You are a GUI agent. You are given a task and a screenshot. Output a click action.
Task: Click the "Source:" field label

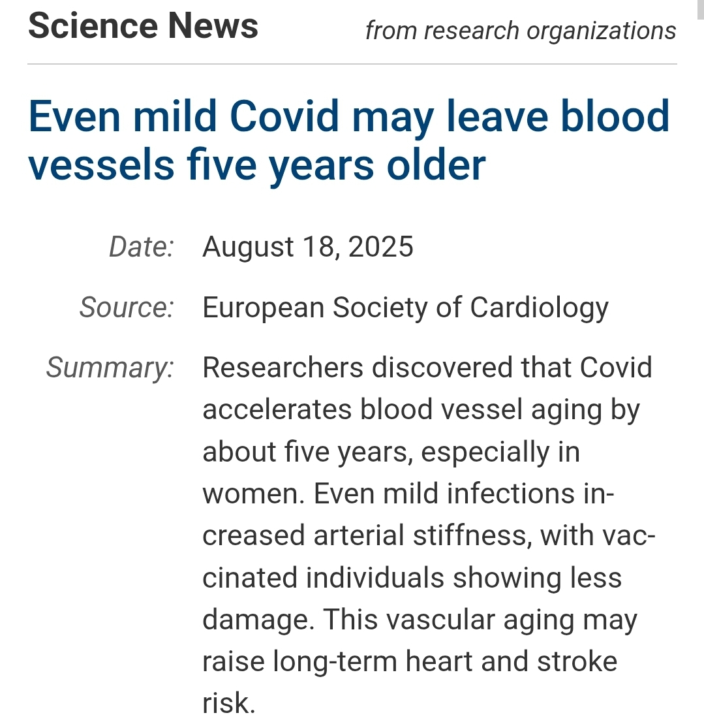127,307
